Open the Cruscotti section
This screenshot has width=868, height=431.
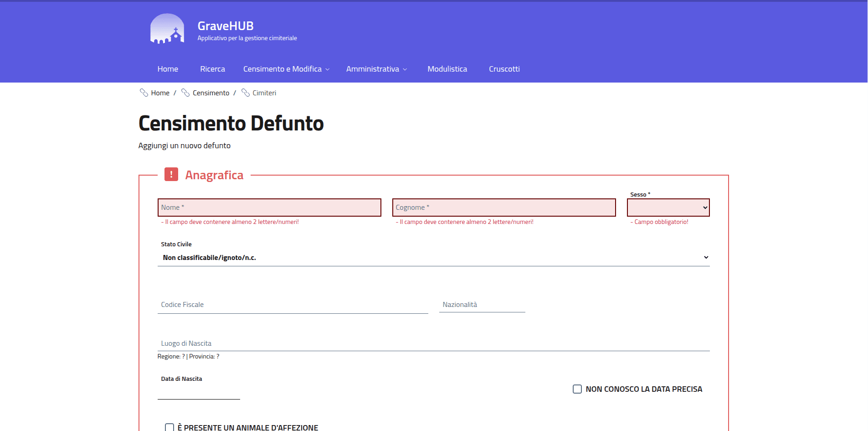(504, 69)
